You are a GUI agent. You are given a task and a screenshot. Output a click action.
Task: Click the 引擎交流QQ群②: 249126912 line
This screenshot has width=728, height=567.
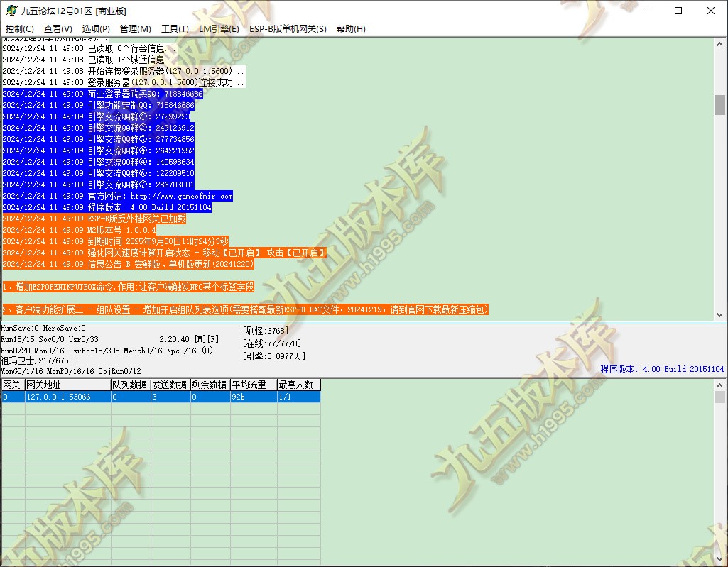[99, 128]
